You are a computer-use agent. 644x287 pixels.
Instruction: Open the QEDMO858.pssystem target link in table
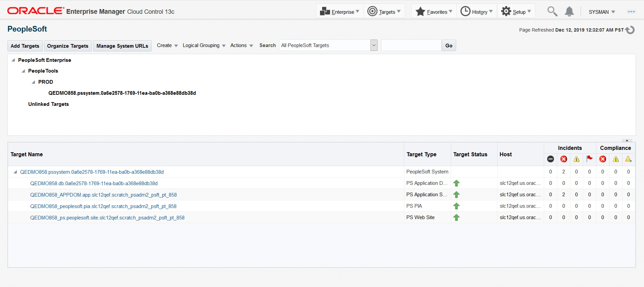tap(92, 172)
